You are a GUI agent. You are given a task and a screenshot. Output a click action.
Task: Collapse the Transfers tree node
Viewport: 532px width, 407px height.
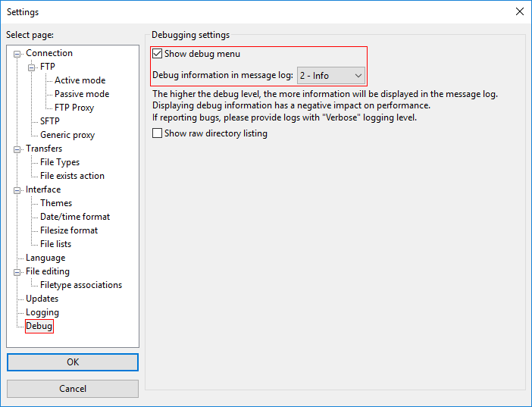(x=18, y=149)
